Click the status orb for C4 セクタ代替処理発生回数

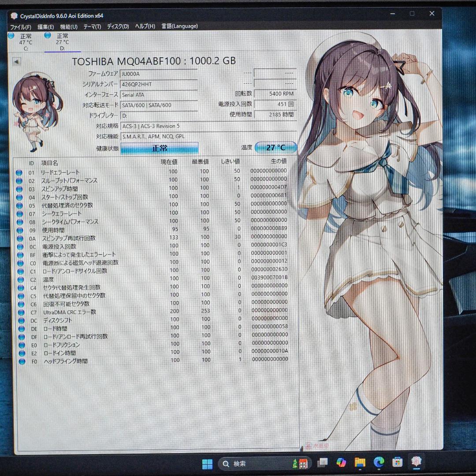21,288
